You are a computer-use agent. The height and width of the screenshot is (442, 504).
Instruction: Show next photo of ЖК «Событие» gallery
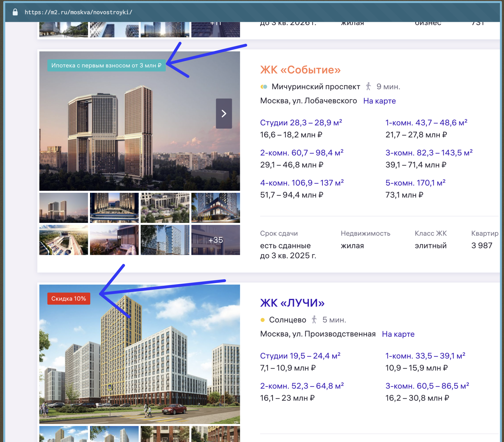click(224, 114)
